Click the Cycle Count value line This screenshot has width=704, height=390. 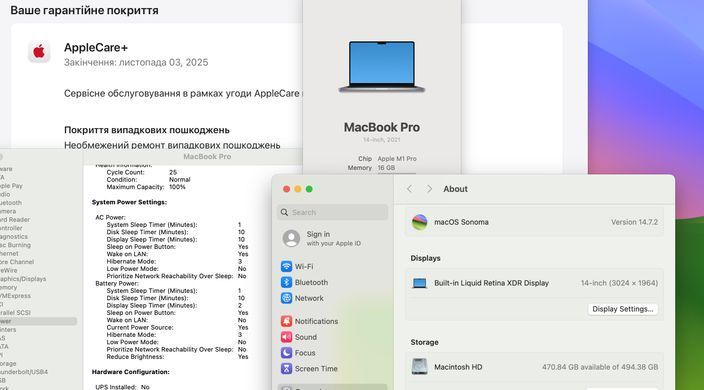coord(141,172)
